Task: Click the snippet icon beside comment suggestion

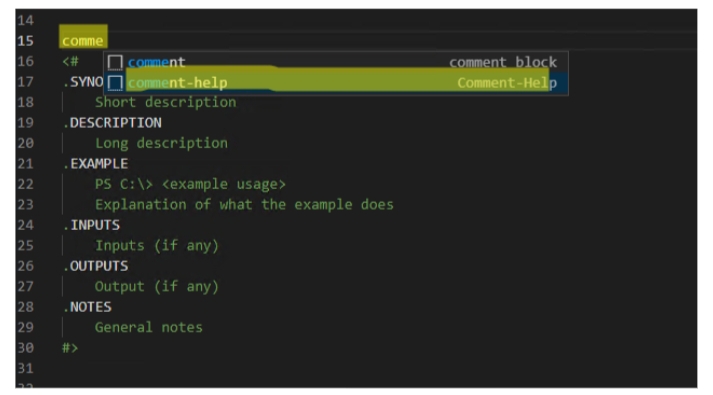Action: (x=115, y=62)
